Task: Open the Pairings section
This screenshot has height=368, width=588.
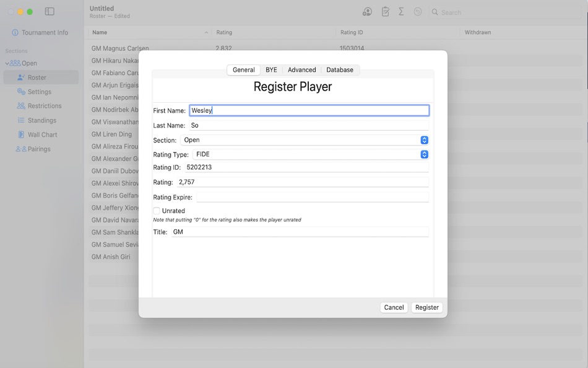Action: coord(38,148)
